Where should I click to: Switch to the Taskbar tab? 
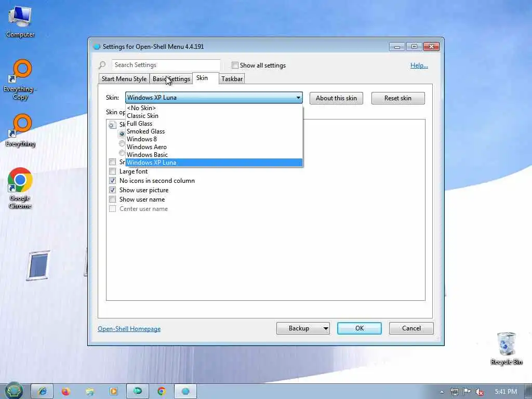pos(232,79)
